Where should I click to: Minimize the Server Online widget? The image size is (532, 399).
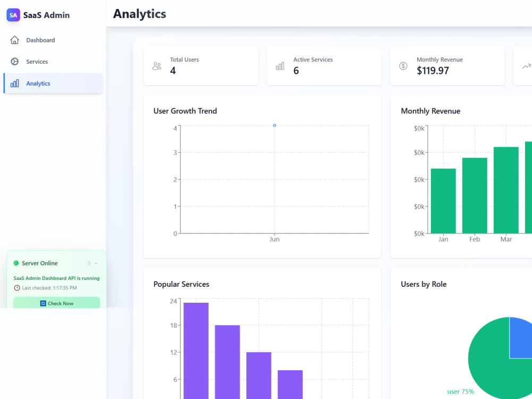point(96,263)
